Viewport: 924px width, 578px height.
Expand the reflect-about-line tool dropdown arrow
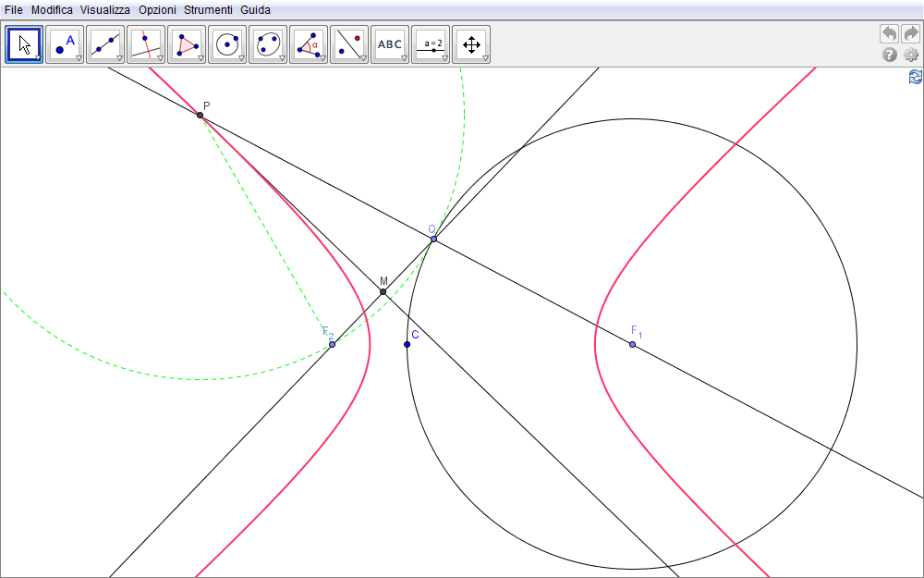click(x=363, y=58)
